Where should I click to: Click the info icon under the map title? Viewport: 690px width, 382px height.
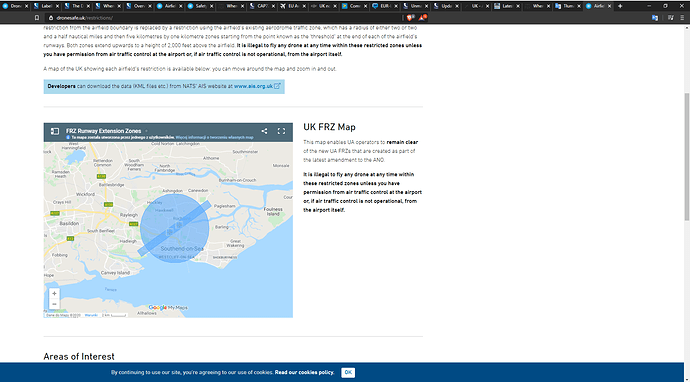point(68,137)
